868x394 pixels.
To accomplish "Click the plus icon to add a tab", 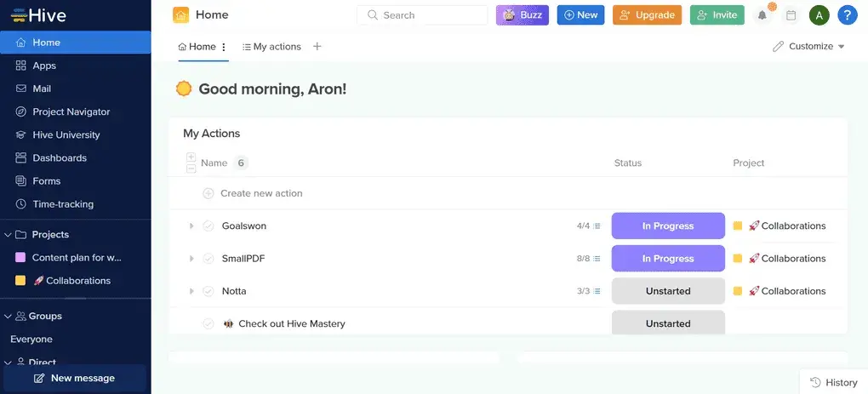I will [x=317, y=47].
